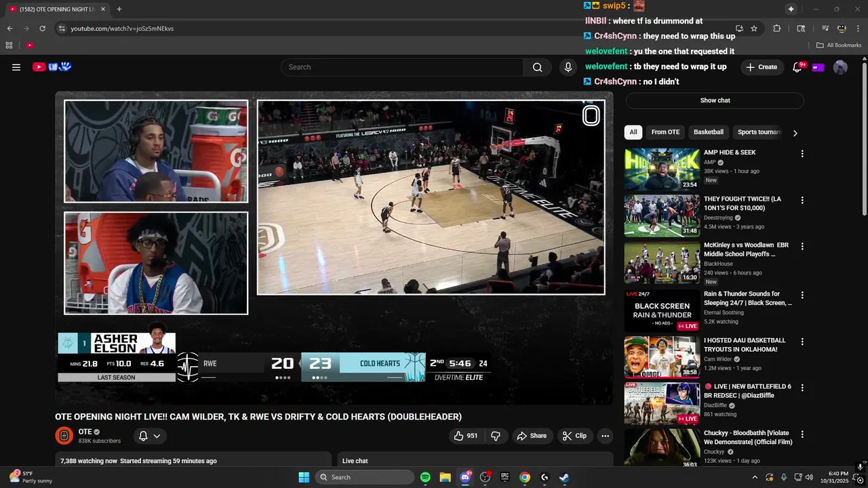Open options for THEY FOUGHT TWICE video

(x=802, y=201)
